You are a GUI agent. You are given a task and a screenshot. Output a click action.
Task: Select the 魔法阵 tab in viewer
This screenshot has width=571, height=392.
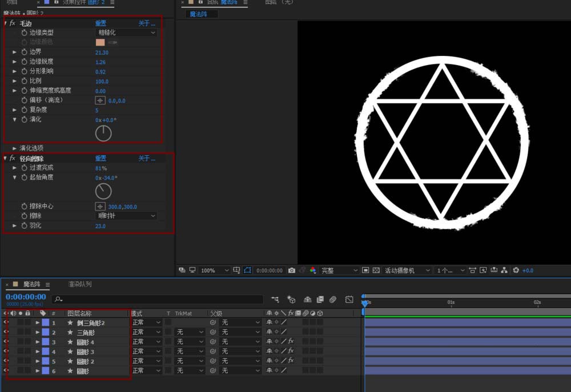coord(199,14)
